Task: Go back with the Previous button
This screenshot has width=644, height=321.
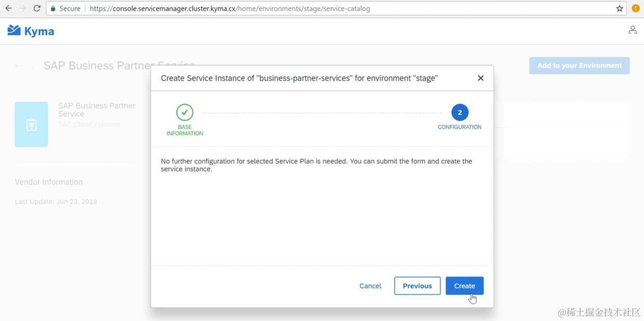Action: pos(418,286)
